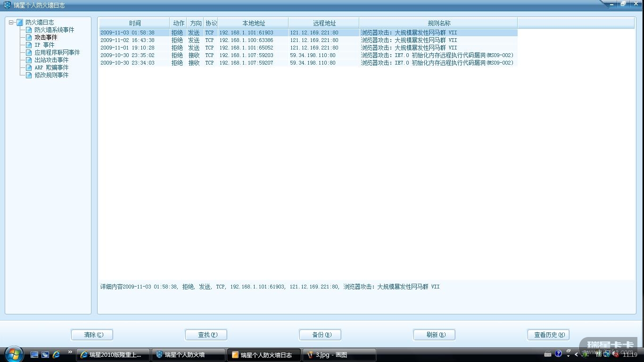Collapse the 防火墙日志 tree node
The width and height of the screenshot is (644, 362).
point(11,22)
